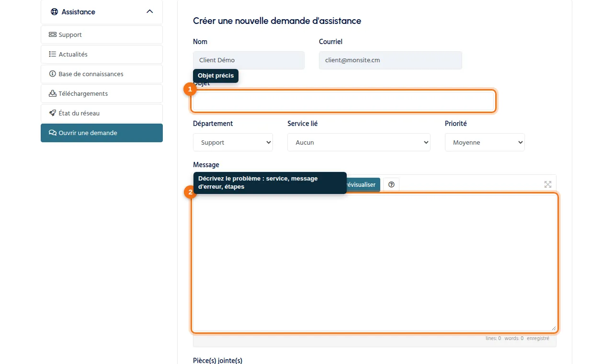Click the État du réseau rocket icon
Viewport: 613px width, 364px height.
click(53, 113)
